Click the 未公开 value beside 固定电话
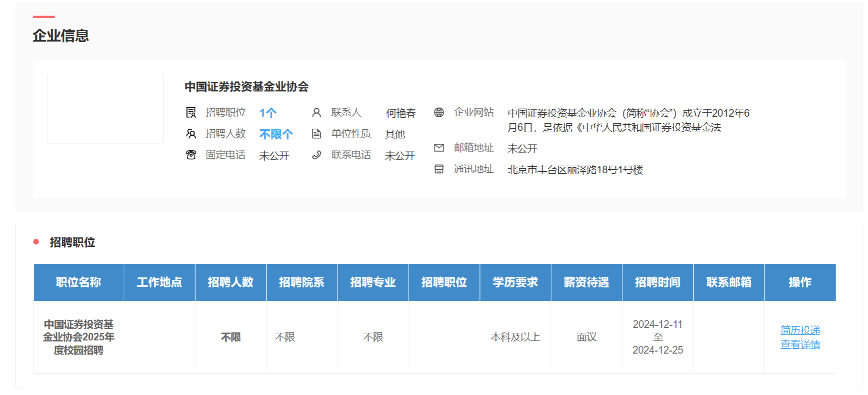Screen dimensions: 868x395 click(x=274, y=156)
